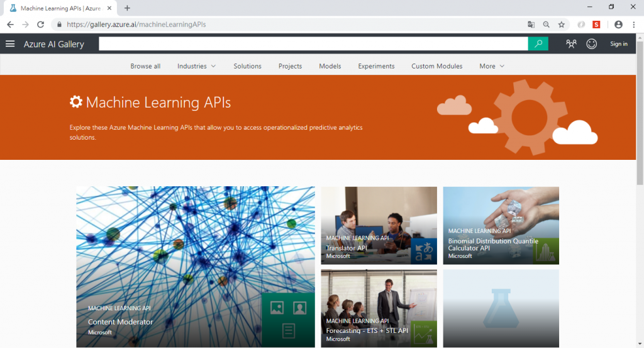Click the padlock site info icon
Viewport: 644px width, 348px height.
coord(59,25)
